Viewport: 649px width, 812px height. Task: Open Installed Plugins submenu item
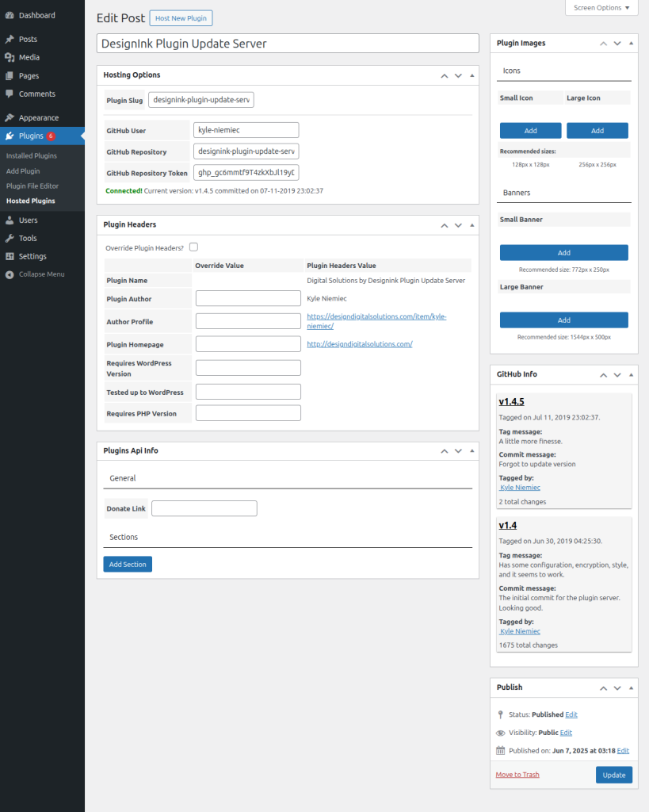(x=32, y=155)
